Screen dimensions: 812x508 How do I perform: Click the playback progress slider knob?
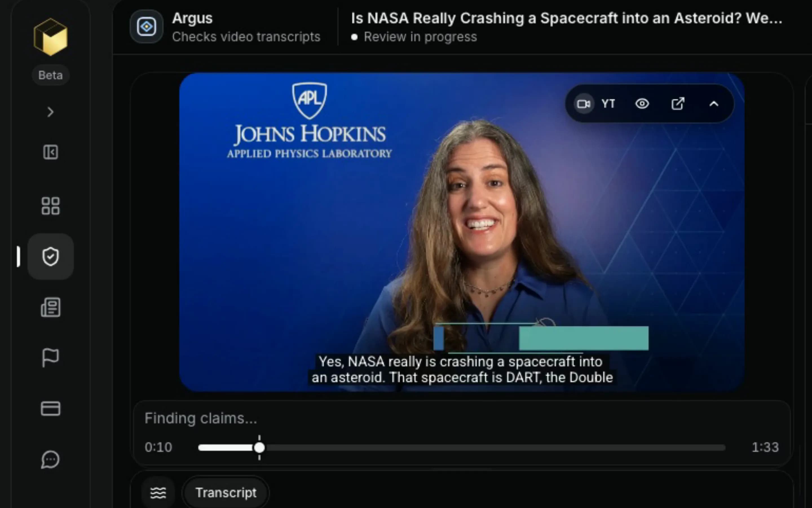pos(259,448)
